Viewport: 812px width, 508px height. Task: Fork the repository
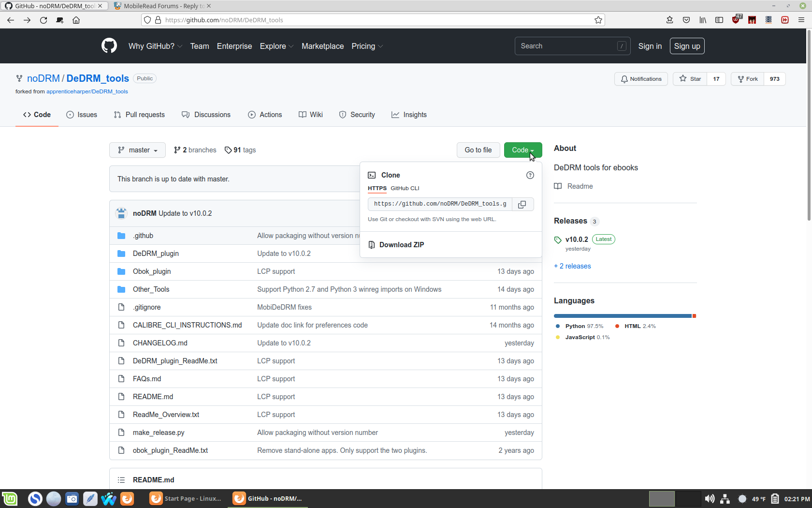748,79
